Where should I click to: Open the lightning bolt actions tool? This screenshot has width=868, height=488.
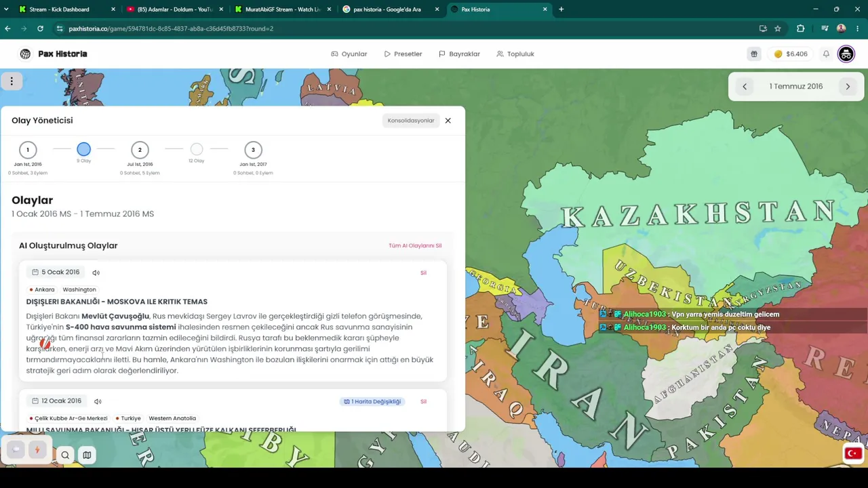tap(37, 449)
